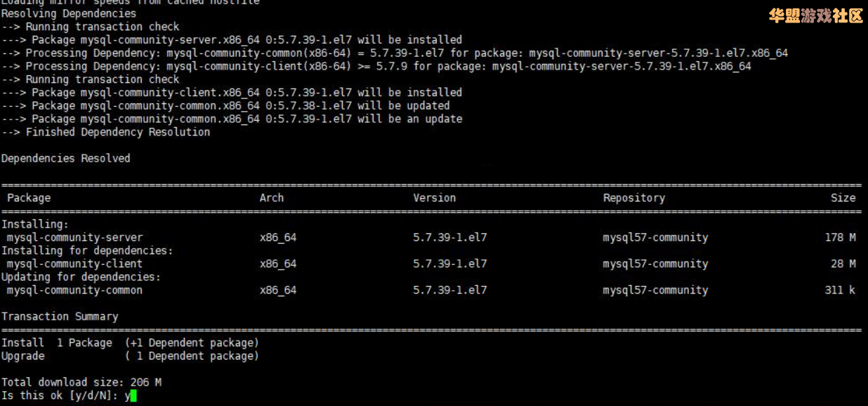
Task: Click the 'Version' column header
Action: click(x=434, y=198)
